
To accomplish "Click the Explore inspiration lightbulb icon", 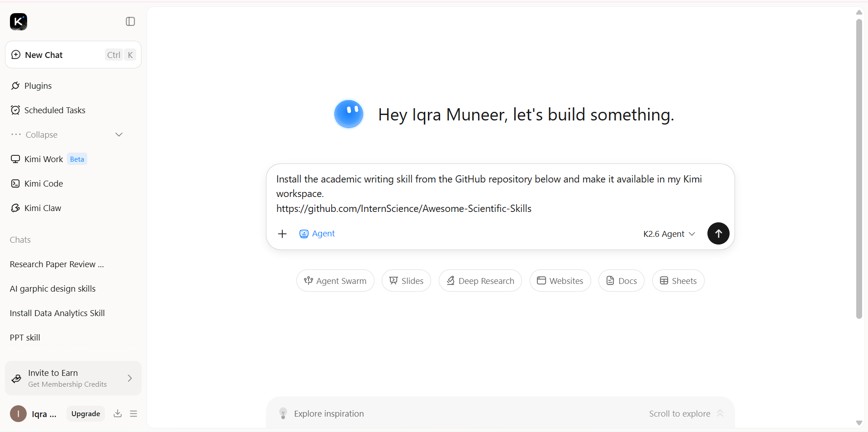I will point(283,413).
